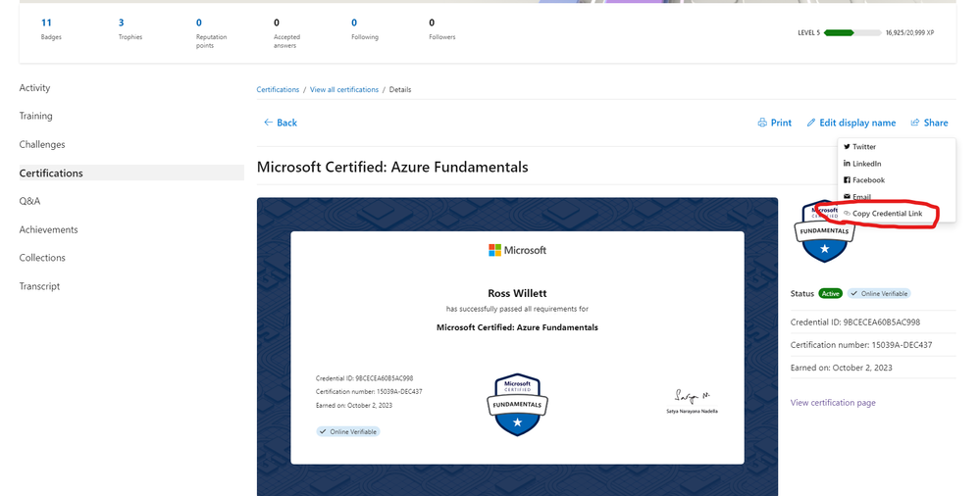Select Certifications in the sidebar
The height and width of the screenshot is (496, 980).
coord(131,174)
